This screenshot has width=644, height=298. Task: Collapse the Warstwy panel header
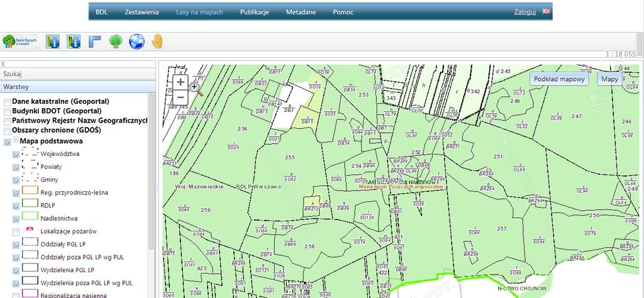[78, 87]
